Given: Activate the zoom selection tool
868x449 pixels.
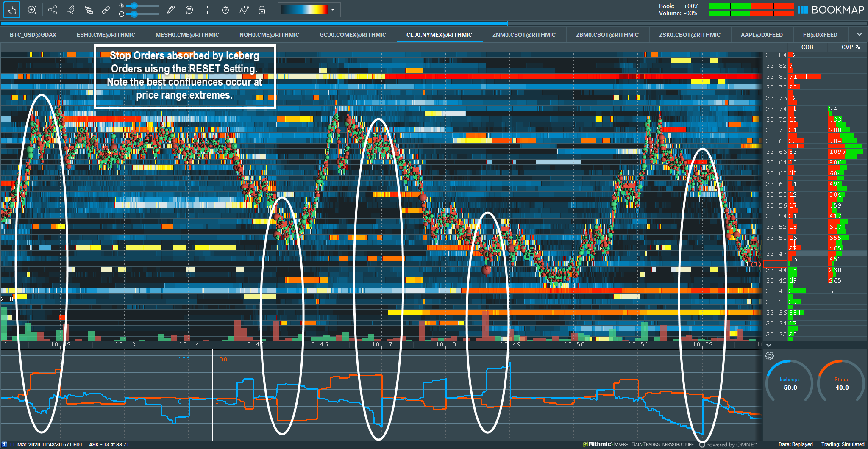Looking at the screenshot, I should 31,9.
